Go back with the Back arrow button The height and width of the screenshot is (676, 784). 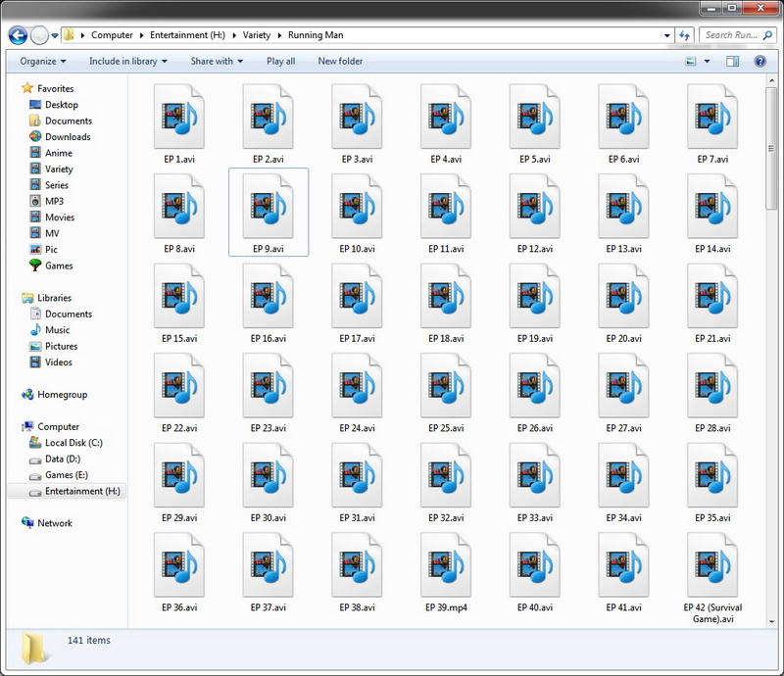tap(18, 35)
